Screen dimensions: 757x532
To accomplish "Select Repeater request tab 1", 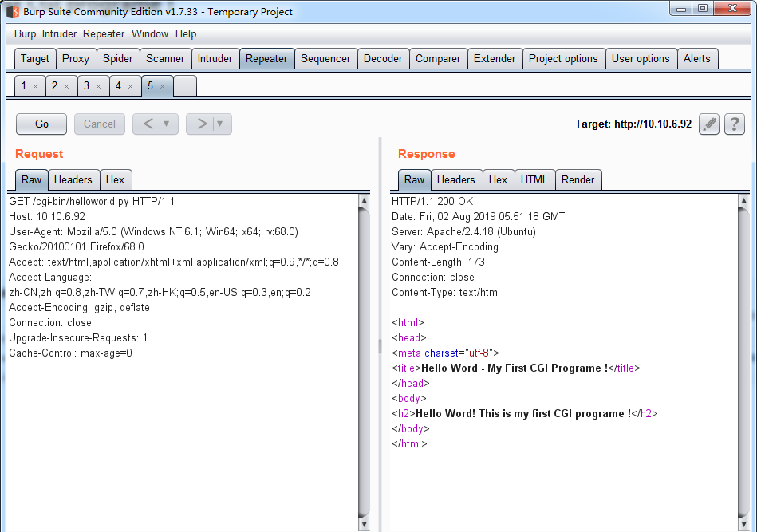I will coord(24,86).
